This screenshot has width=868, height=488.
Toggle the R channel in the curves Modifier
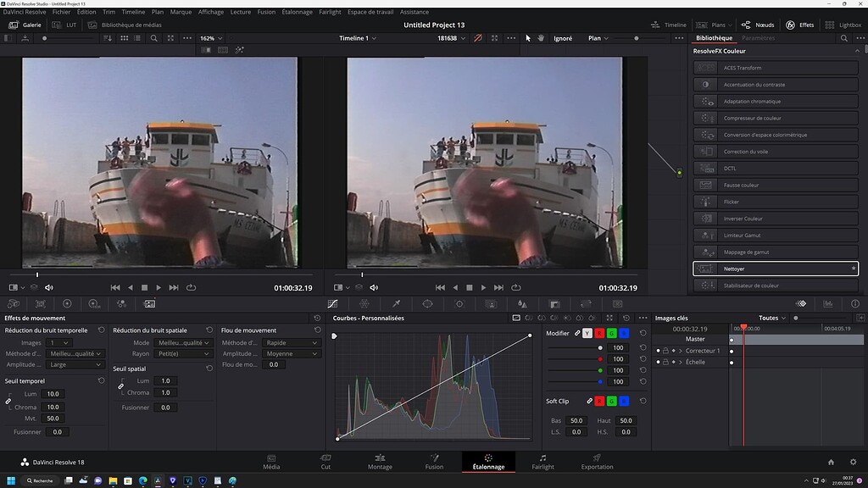click(x=600, y=333)
